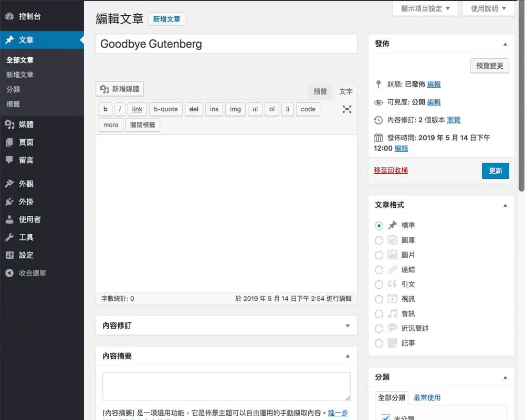Click the 引文 quote format icon
The image size is (525, 420).
392,284
